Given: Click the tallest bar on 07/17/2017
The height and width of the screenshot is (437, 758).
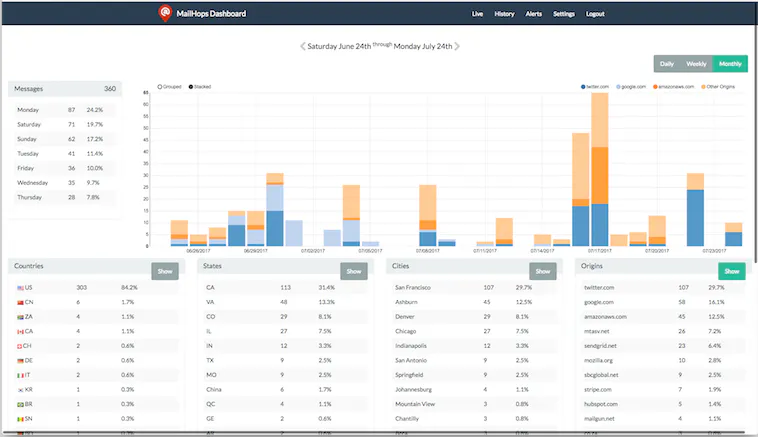Looking at the screenshot, I should (x=600, y=169).
